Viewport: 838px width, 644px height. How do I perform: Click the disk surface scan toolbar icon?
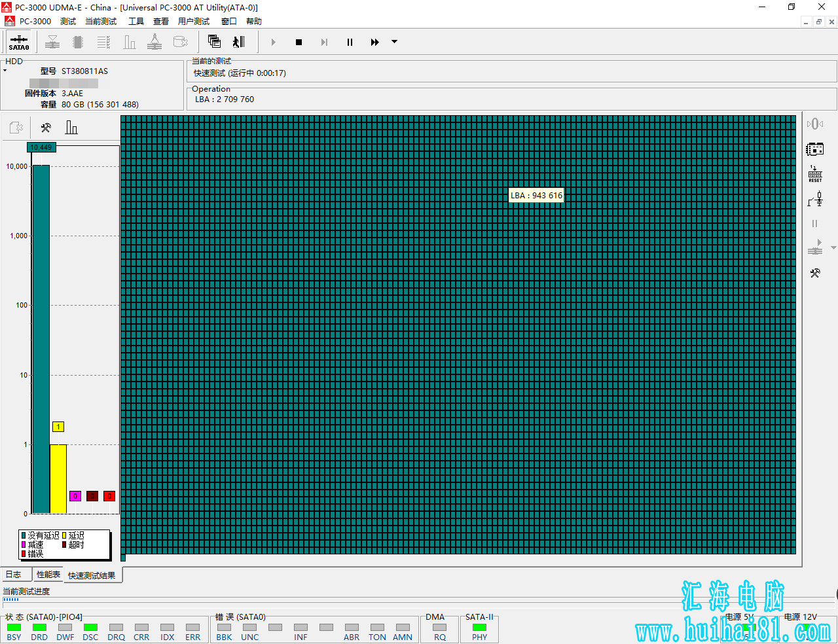(52, 43)
